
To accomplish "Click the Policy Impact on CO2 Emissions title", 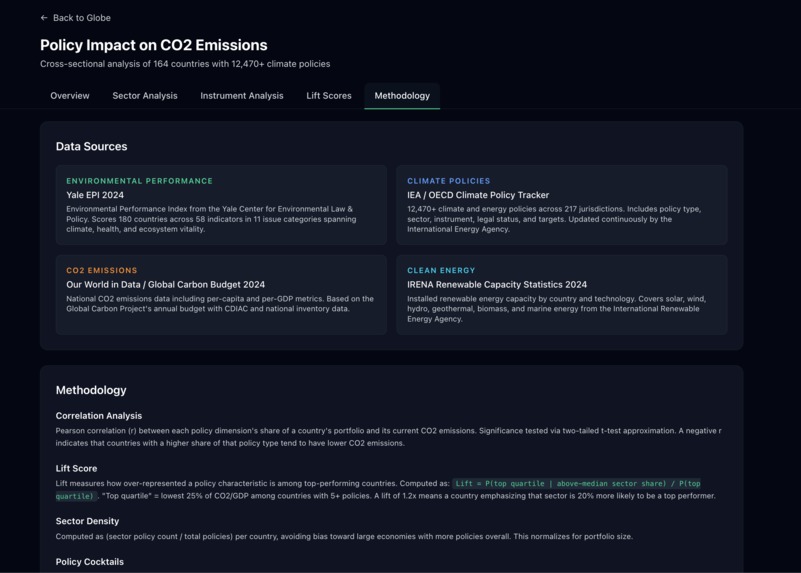I will (x=154, y=45).
